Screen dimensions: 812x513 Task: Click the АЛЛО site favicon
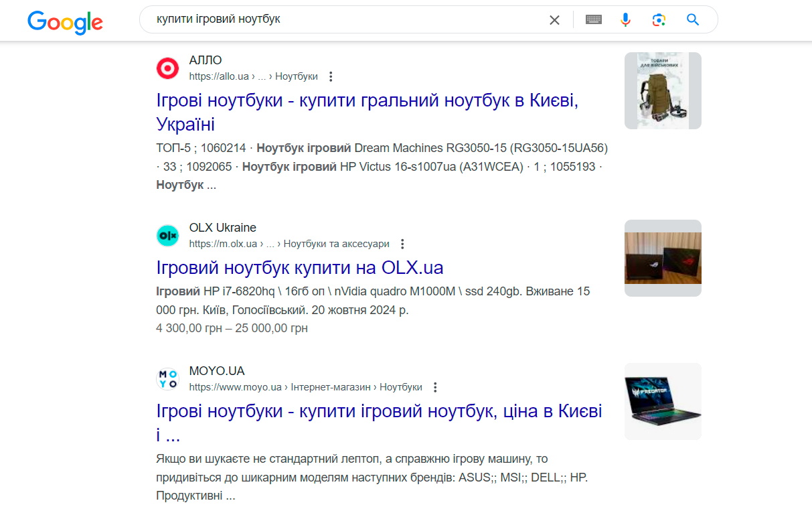pyautogui.click(x=167, y=68)
